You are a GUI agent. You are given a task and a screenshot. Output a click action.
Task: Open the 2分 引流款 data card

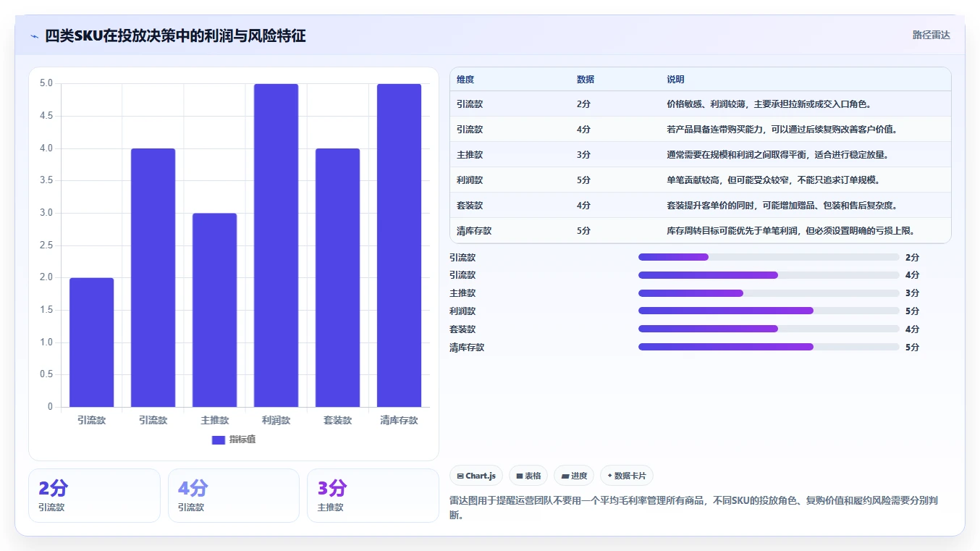coord(94,495)
